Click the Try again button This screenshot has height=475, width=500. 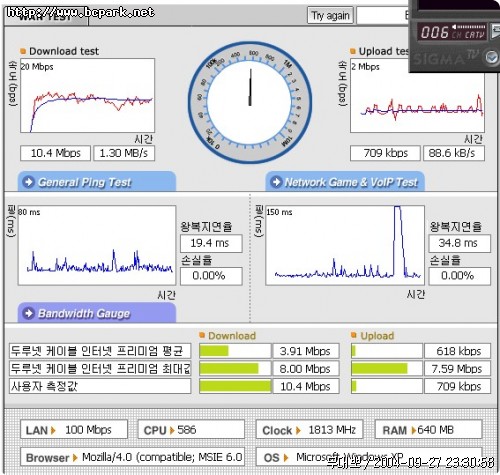pos(330,16)
